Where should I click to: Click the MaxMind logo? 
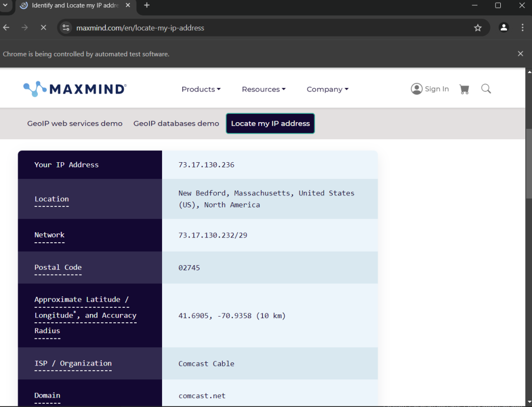pos(75,89)
